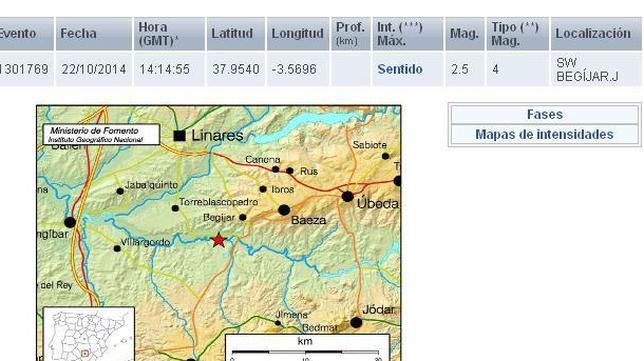Open the Mapas de intensidades link
The image size is (644, 361).
(545, 134)
